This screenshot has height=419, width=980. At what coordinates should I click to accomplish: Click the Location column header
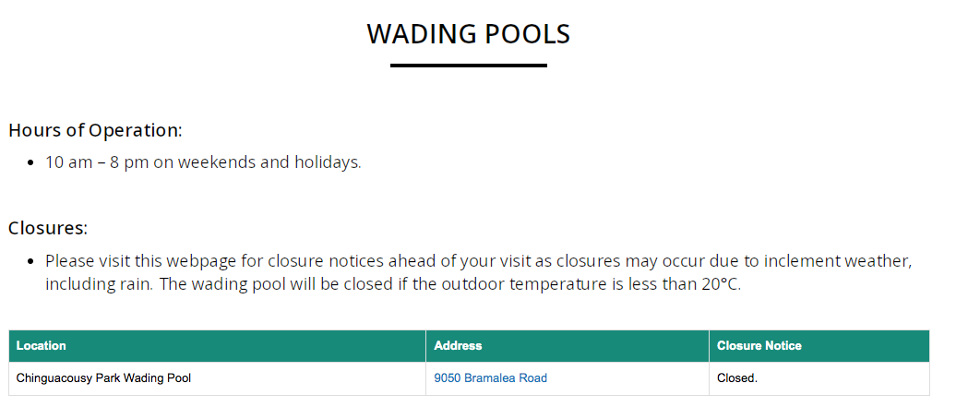[x=42, y=346]
